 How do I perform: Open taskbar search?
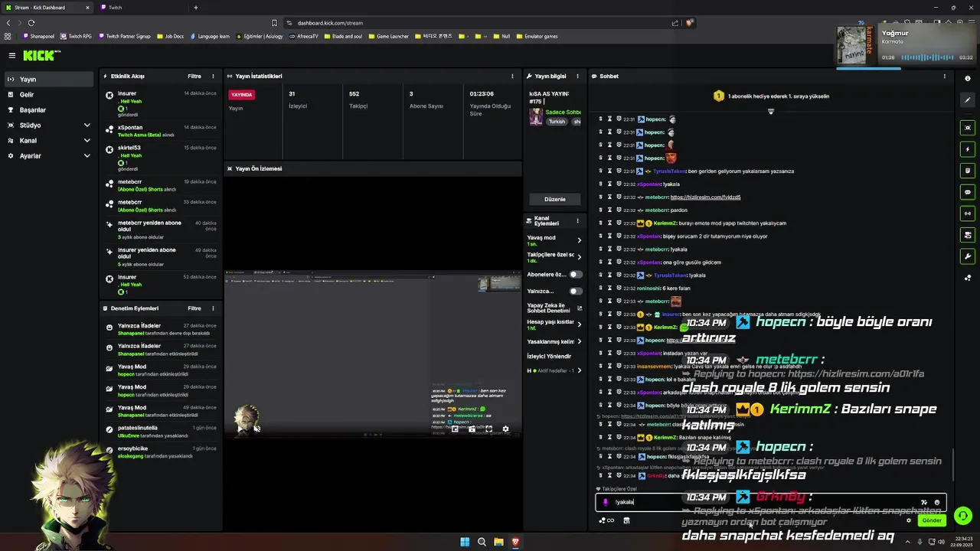tap(482, 542)
